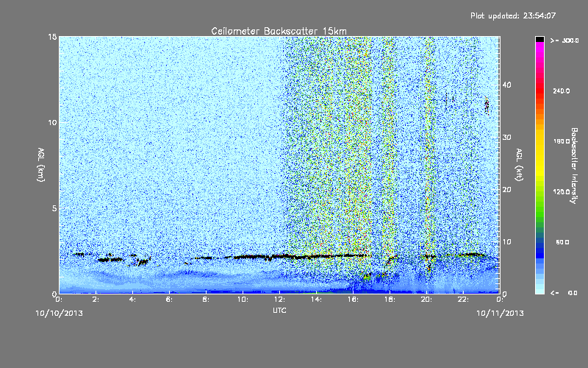Click the 240.0 colorbar label
This screenshot has height=368, width=588.
pos(562,91)
